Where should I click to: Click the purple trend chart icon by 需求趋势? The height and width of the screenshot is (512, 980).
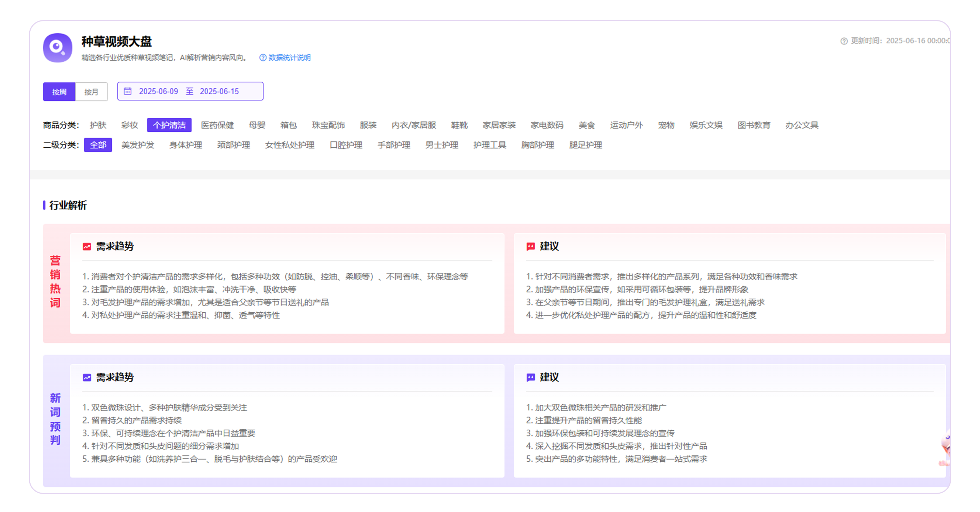pyautogui.click(x=87, y=377)
